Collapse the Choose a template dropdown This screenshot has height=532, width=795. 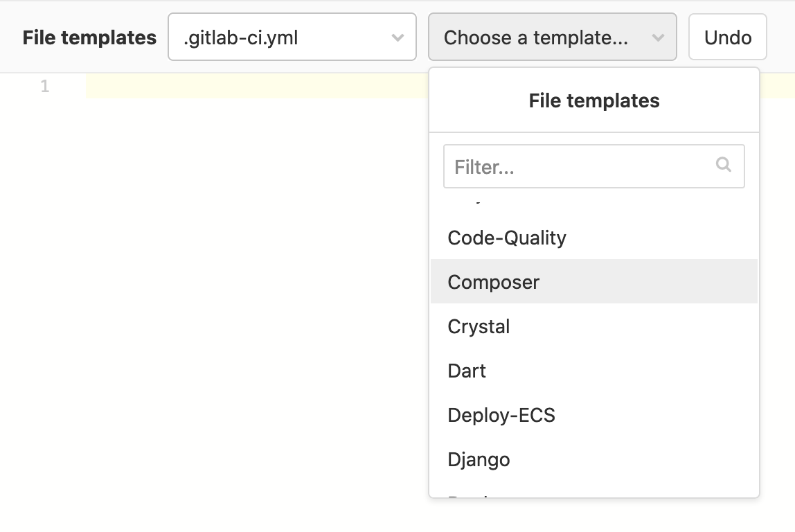[552, 37]
